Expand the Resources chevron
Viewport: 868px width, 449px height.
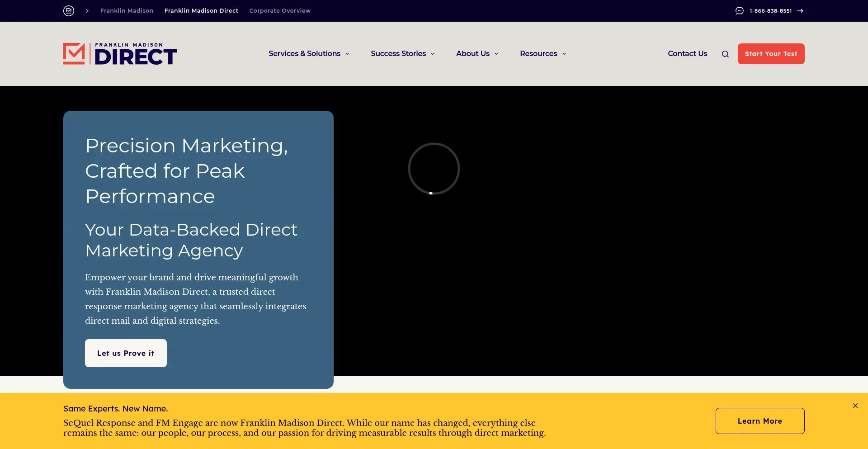(564, 54)
